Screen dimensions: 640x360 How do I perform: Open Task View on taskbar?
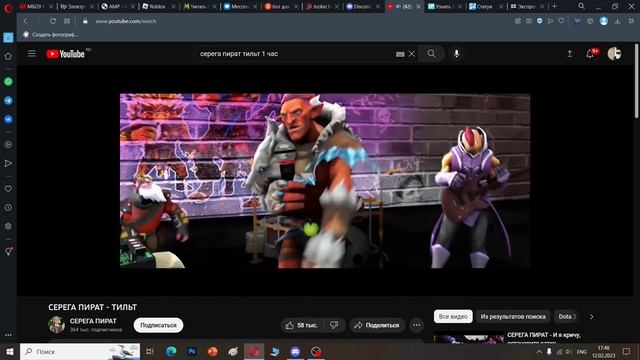click(149, 351)
